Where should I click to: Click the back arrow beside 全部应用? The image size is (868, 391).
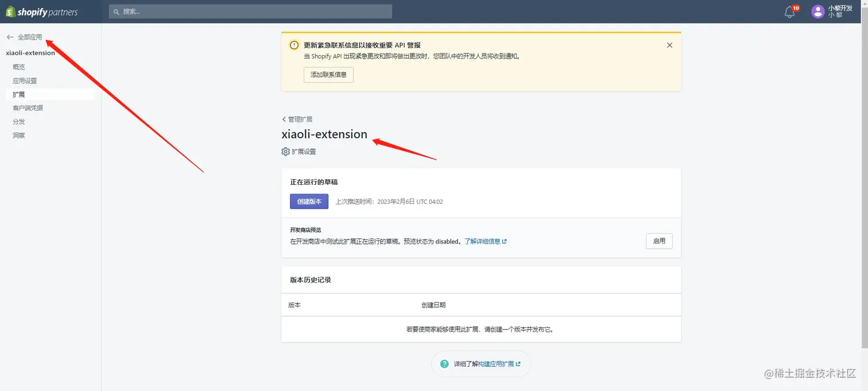tap(9, 36)
